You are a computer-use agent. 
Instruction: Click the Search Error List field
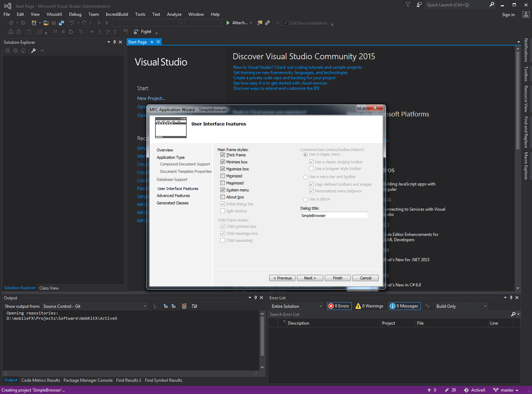click(x=389, y=314)
